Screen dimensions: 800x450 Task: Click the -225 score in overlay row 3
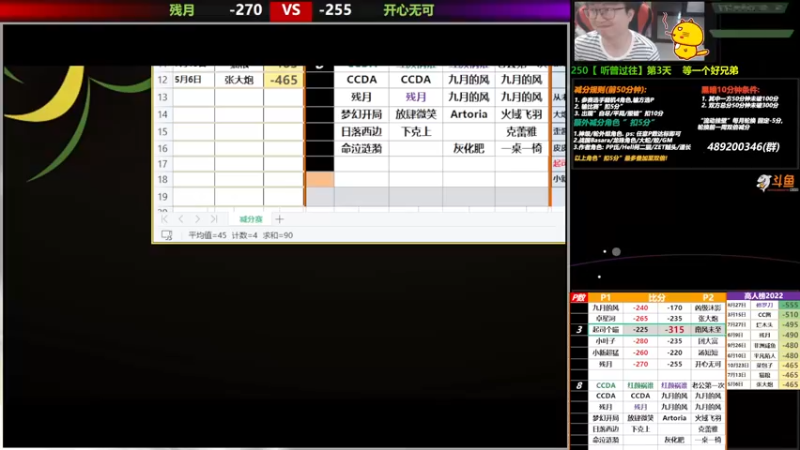640,330
